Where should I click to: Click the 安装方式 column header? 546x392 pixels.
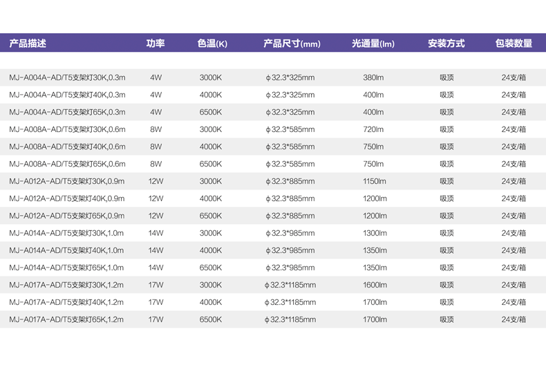pos(446,44)
